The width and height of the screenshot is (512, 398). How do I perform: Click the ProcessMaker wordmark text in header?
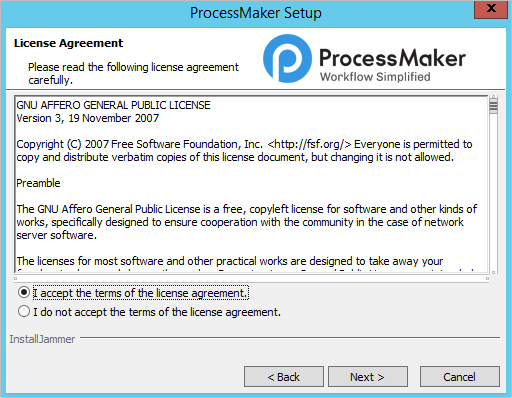pyautogui.click(x=392, y=58)
